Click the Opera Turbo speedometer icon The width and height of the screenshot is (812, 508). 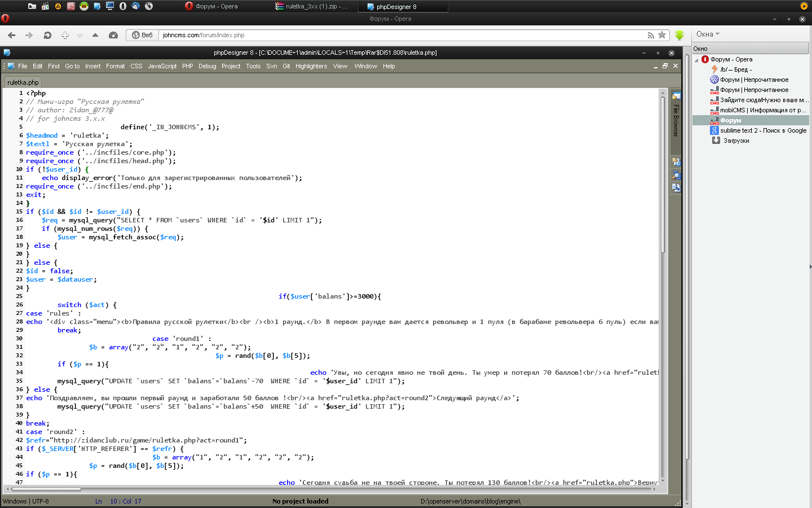click(113, 35)
